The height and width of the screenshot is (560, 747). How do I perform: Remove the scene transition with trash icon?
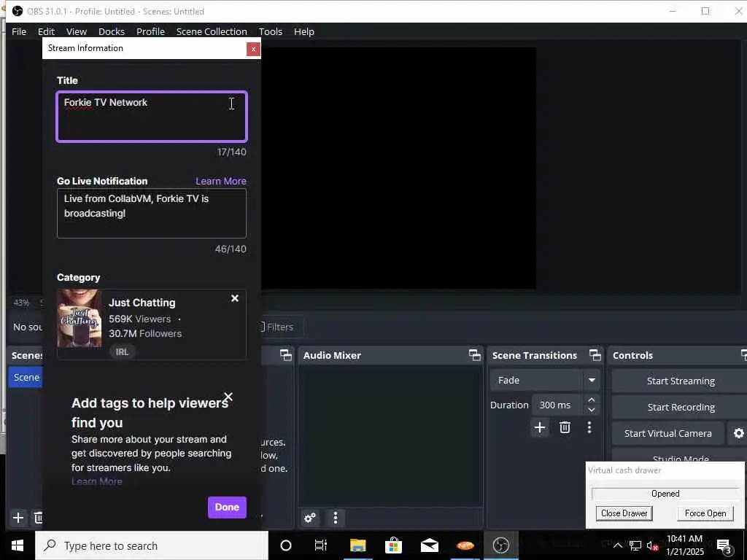click(x=565, y=427)
